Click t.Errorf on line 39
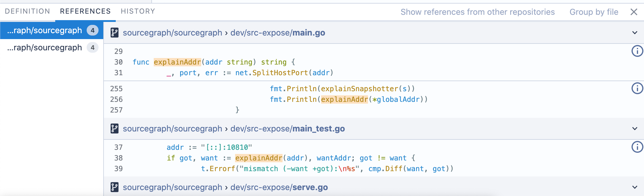This screenshot has height=196, width=644. pos(218,169)
